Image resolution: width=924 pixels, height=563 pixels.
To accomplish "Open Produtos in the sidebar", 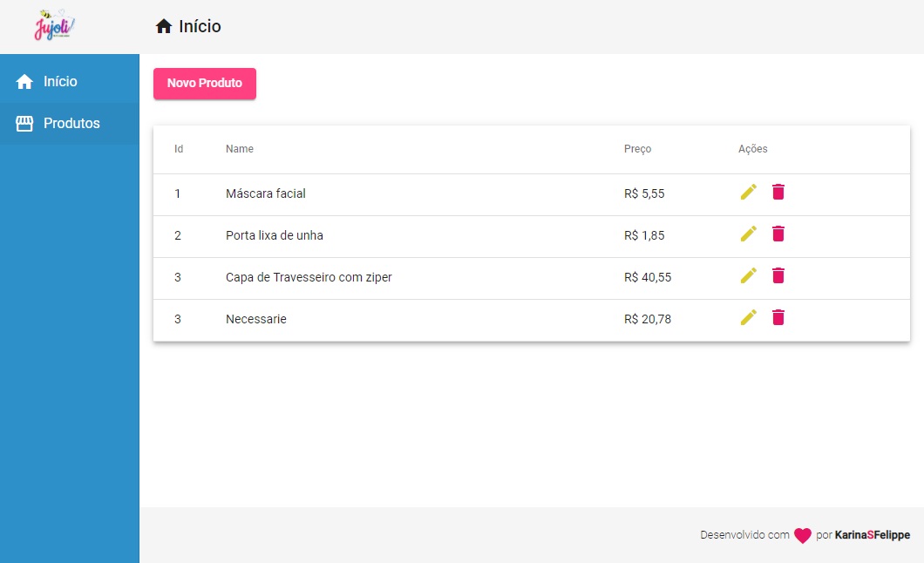I will [70, 123].
